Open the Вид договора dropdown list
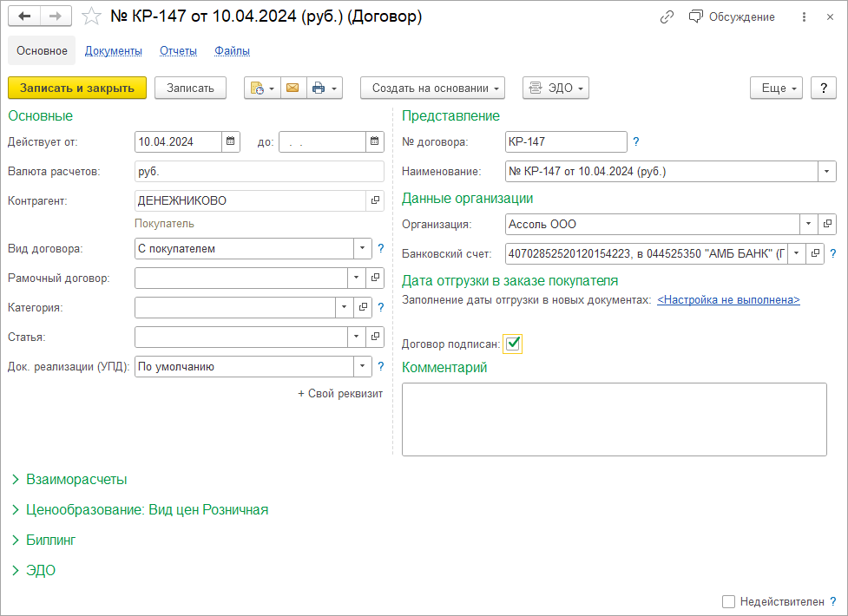 click(362, 249)
